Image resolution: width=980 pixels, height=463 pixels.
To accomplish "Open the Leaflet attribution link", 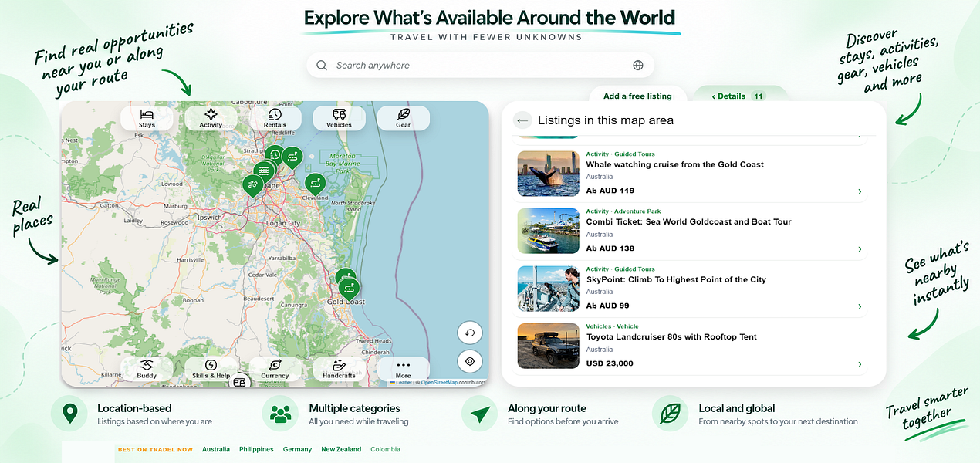I will [x=400, y=383].
